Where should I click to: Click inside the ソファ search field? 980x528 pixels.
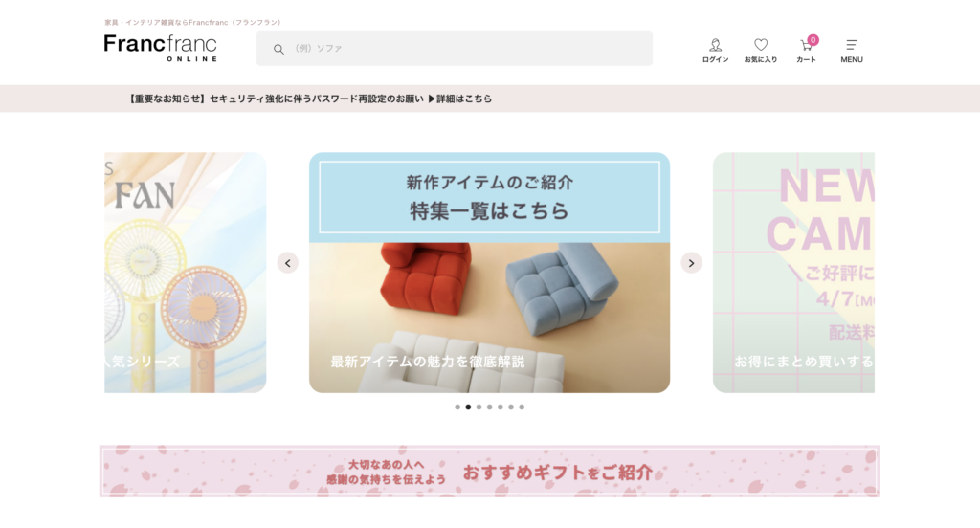(455, 48)
